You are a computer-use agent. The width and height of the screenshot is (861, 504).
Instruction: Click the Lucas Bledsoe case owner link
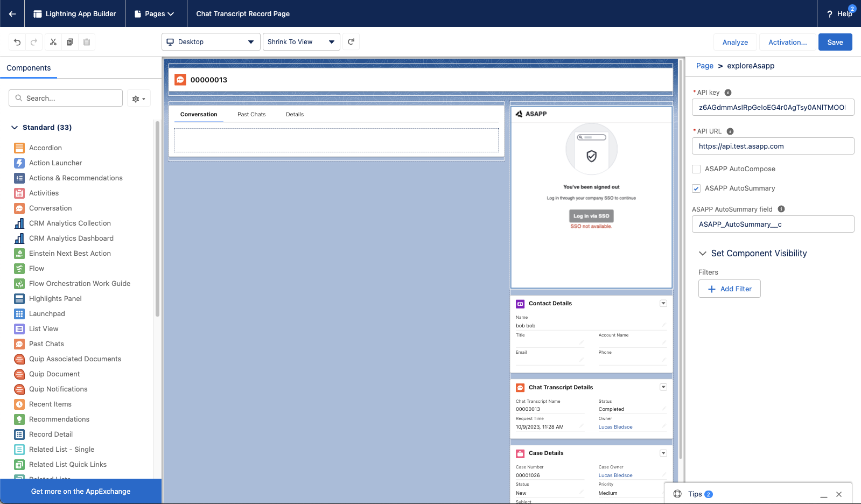pyautogui.click(x=615, y=475)
